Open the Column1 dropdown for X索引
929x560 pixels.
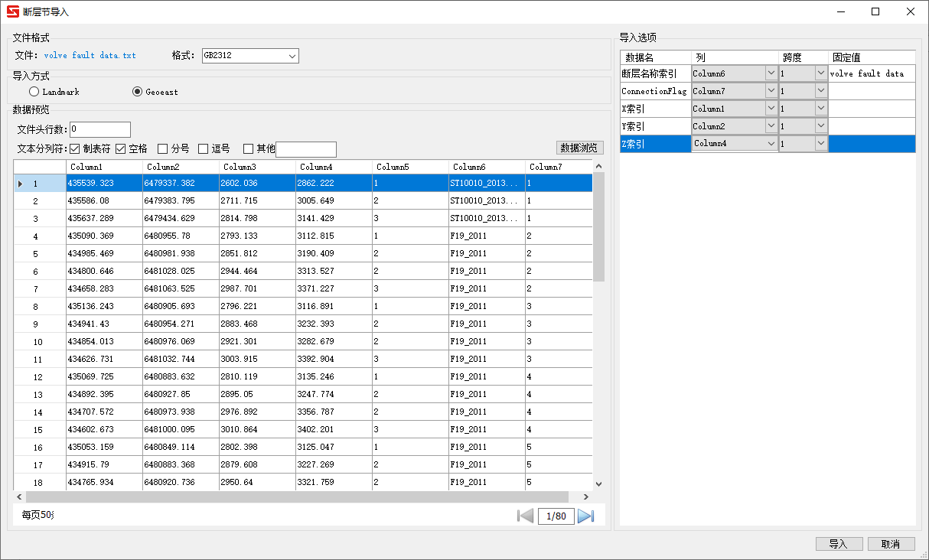click(771, 108)
